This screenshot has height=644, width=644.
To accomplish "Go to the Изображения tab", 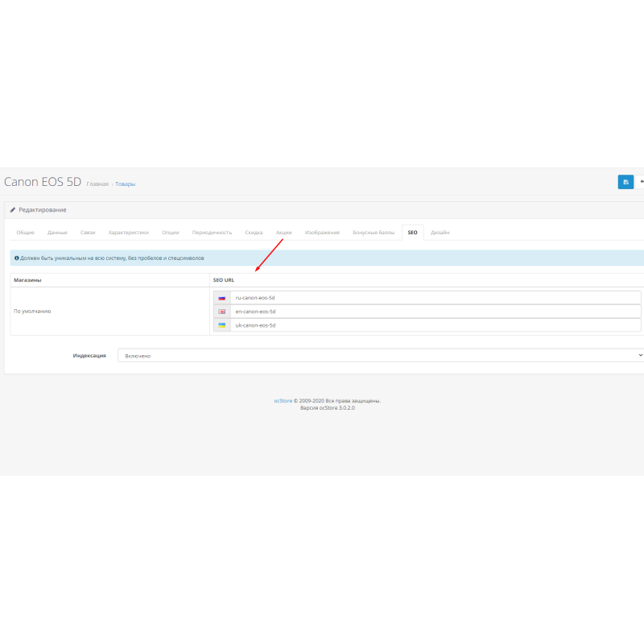I will [x=322, y=232].
